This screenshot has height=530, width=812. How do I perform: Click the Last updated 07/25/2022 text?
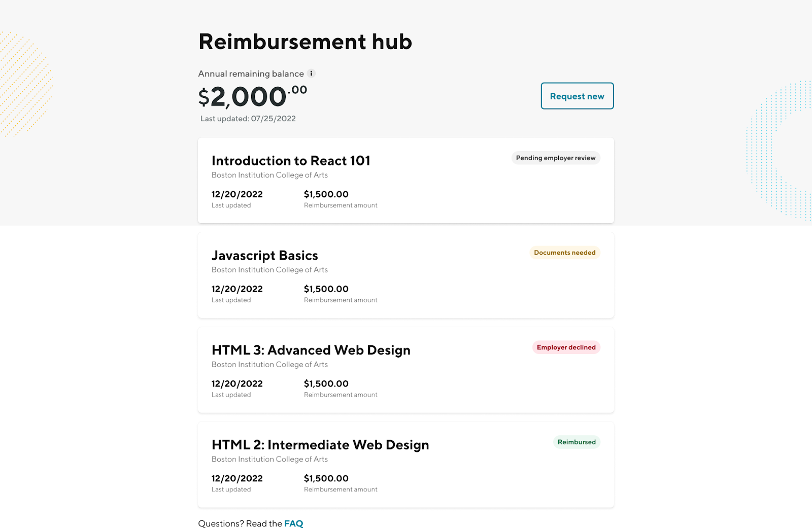pos(248,119)
